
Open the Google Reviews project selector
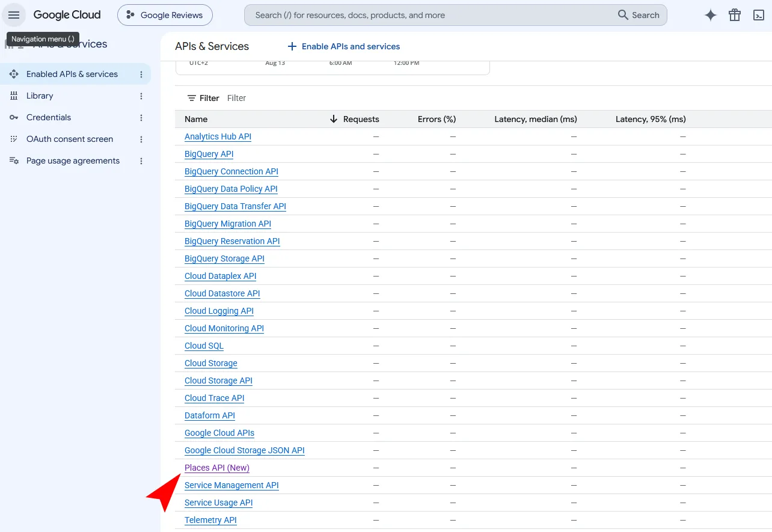coord(165,15)
